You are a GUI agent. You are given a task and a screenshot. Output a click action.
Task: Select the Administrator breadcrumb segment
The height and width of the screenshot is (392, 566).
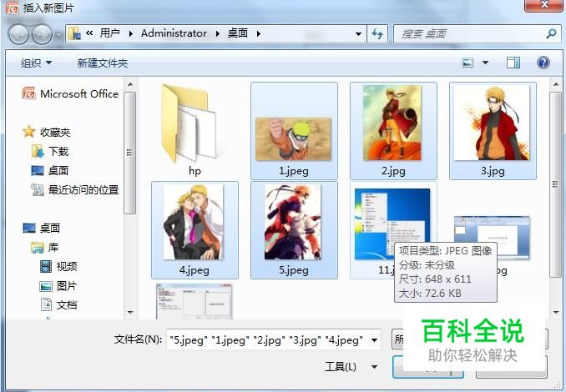pyautogui.click(x=174, y=33)
